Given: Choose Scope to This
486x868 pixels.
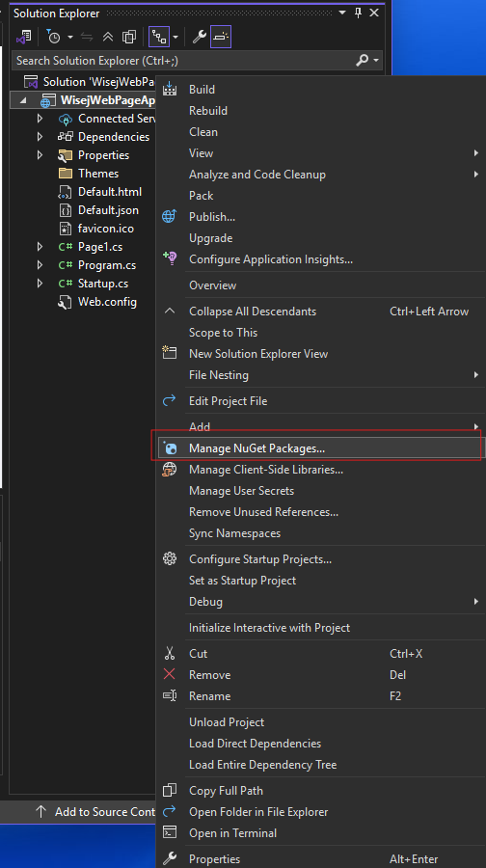Looking at the screenshot, I should tap(223, 332).
